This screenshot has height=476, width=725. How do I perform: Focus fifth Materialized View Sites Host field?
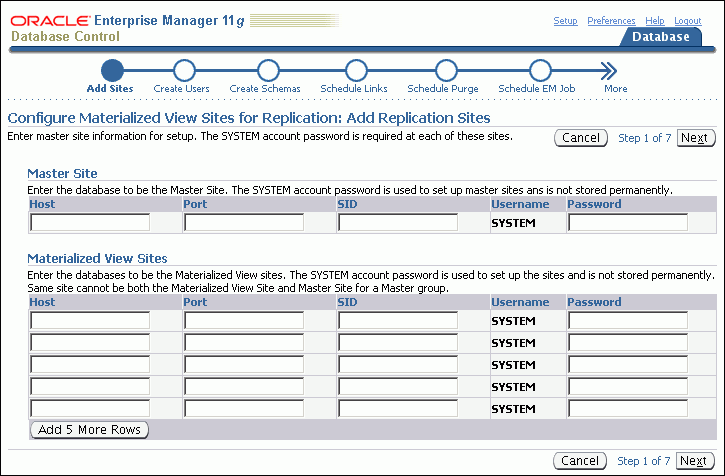click(x=90, y=408)
